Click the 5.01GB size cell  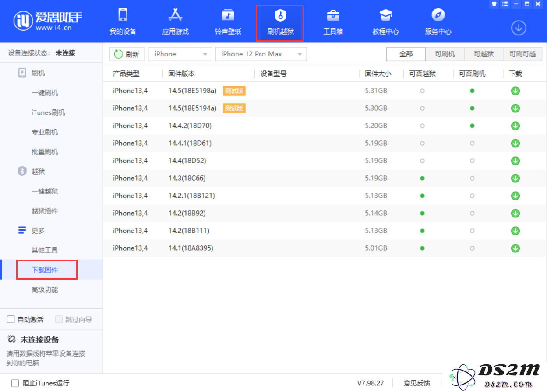pyautogui.click(x=376, y=248)
